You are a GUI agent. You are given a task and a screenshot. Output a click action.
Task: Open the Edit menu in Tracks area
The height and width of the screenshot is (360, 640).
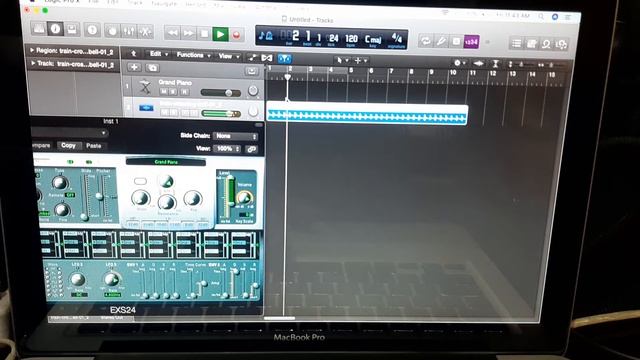(x=159, y=54)
